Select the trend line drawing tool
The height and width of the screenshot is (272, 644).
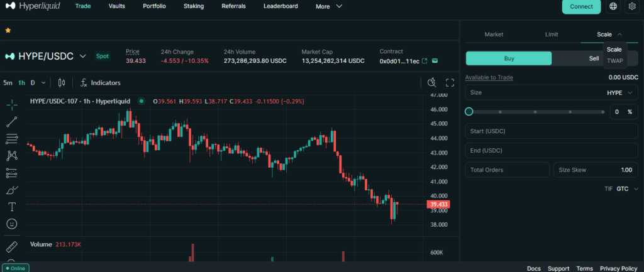pyautogui.click(x=12, y=121)
